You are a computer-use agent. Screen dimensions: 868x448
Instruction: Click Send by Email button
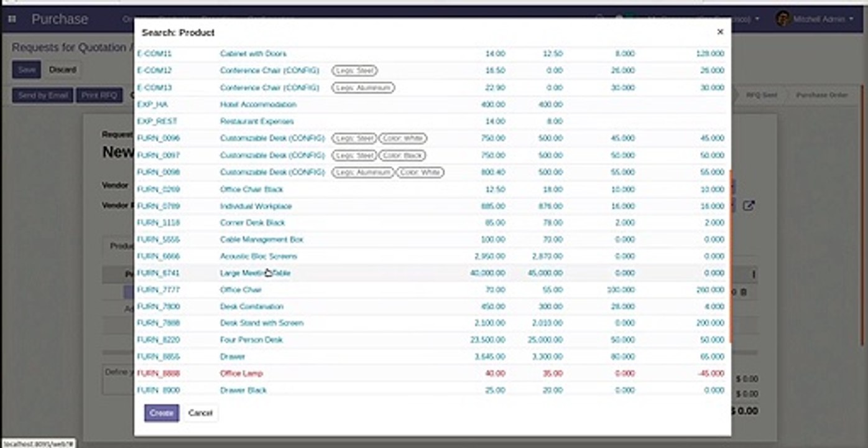[43, 95]
